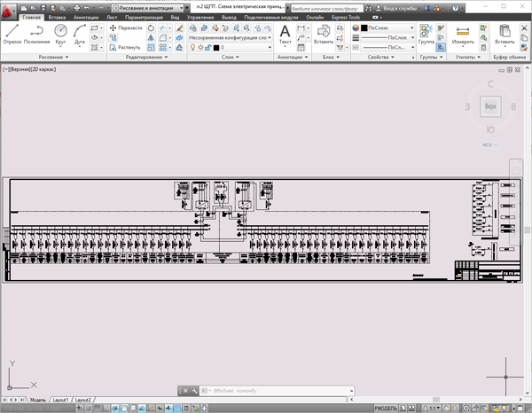Select the Круг (Circle) tool
Image resolution: width=532 pixels, height=413 pixels.
pos(60,34)
